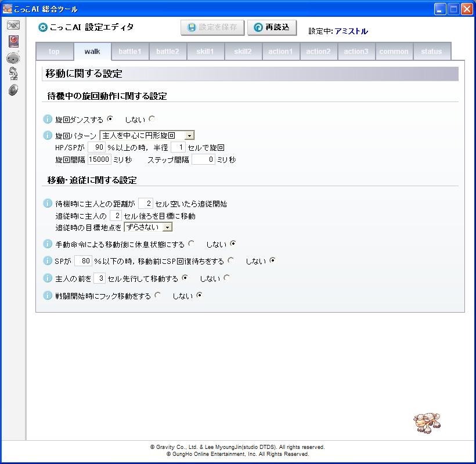
Task: Click the 旋回間隔 milliseconds input field
Action: tap(99, 160)
